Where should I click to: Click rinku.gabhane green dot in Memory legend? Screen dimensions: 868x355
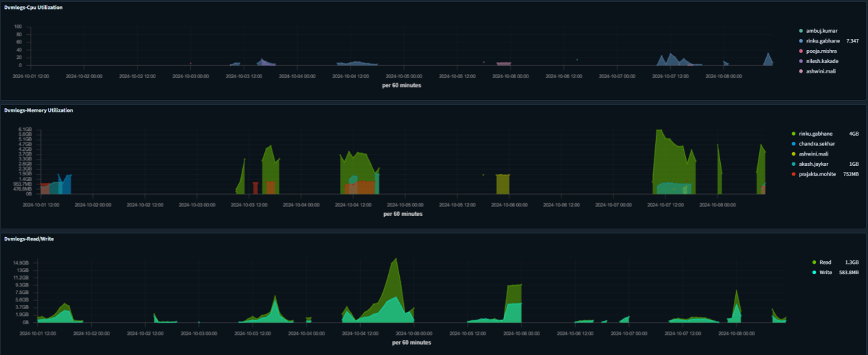pyautogui.click(x=793, y=134)
